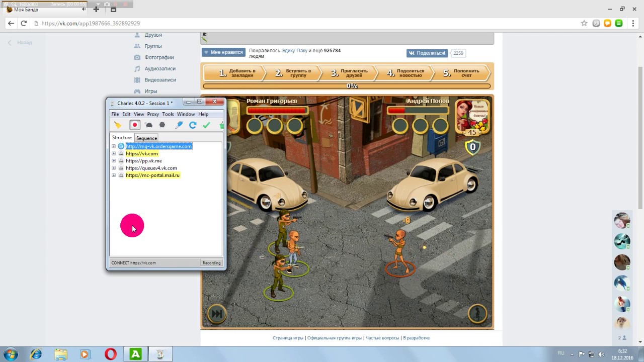Click the Мне нравится like button

[x=223, y=52]
